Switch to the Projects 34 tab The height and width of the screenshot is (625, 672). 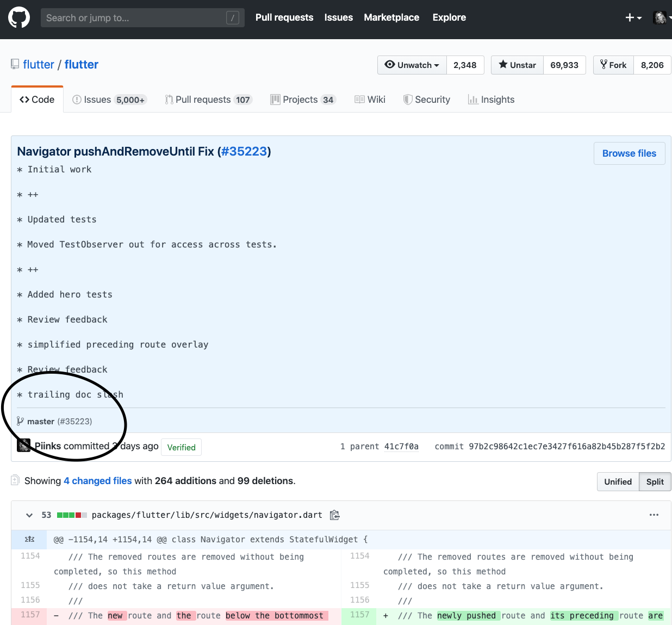click(x=303, y=100)
